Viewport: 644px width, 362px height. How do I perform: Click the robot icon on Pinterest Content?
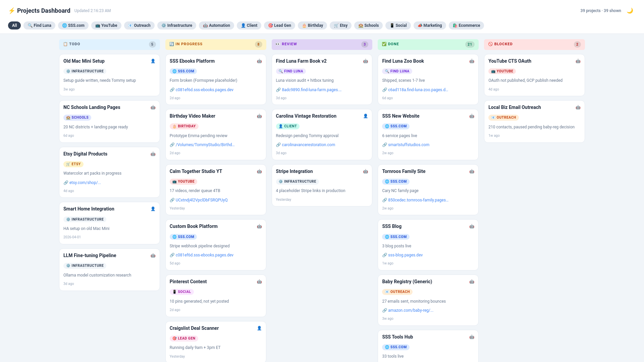(259, 282)
